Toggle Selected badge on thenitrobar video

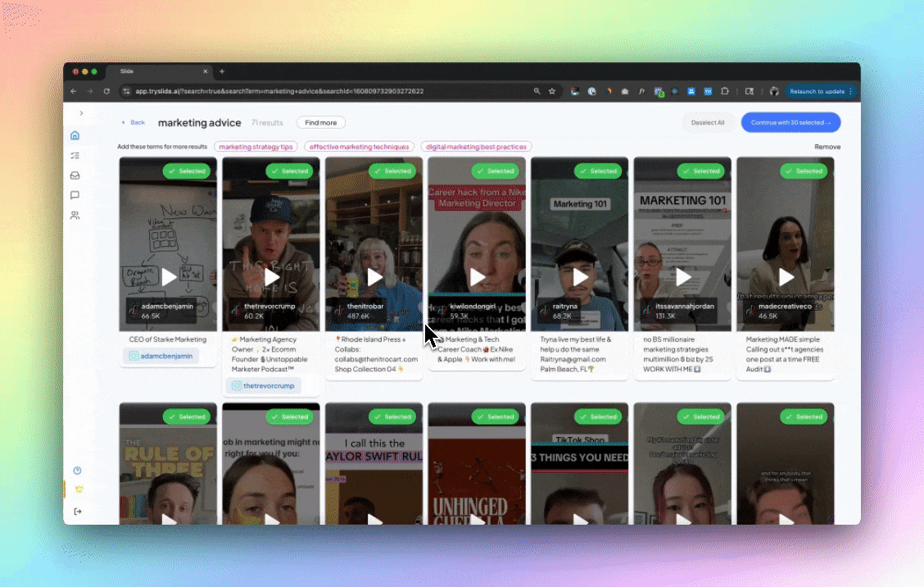pos(392,171)
